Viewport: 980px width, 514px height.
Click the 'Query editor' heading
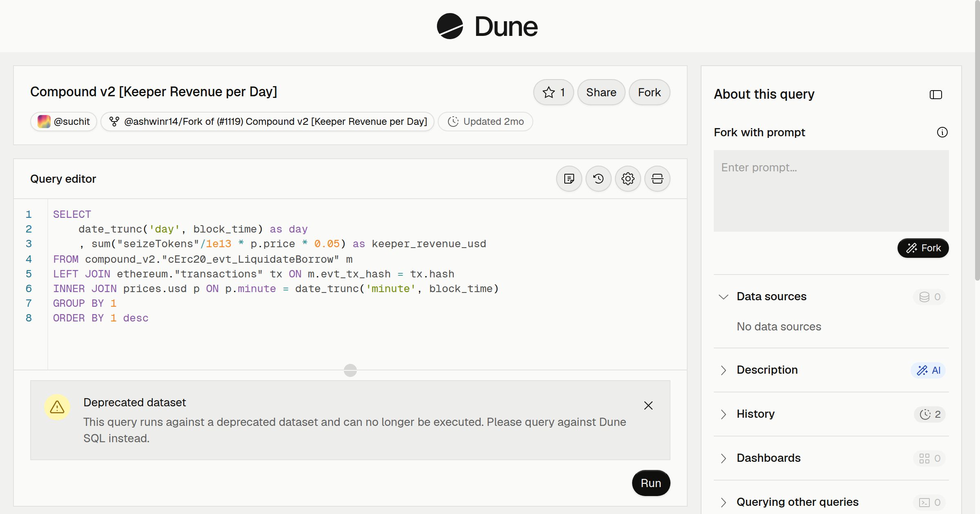[x=63, y=179]
